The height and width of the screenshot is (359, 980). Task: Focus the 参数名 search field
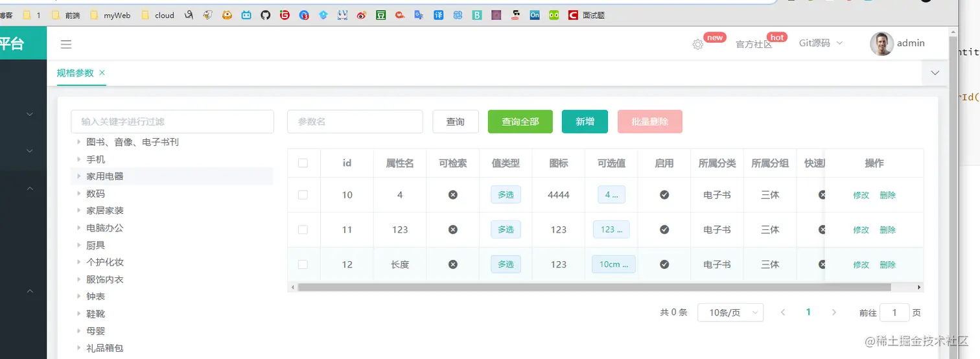tap(355, 122)
